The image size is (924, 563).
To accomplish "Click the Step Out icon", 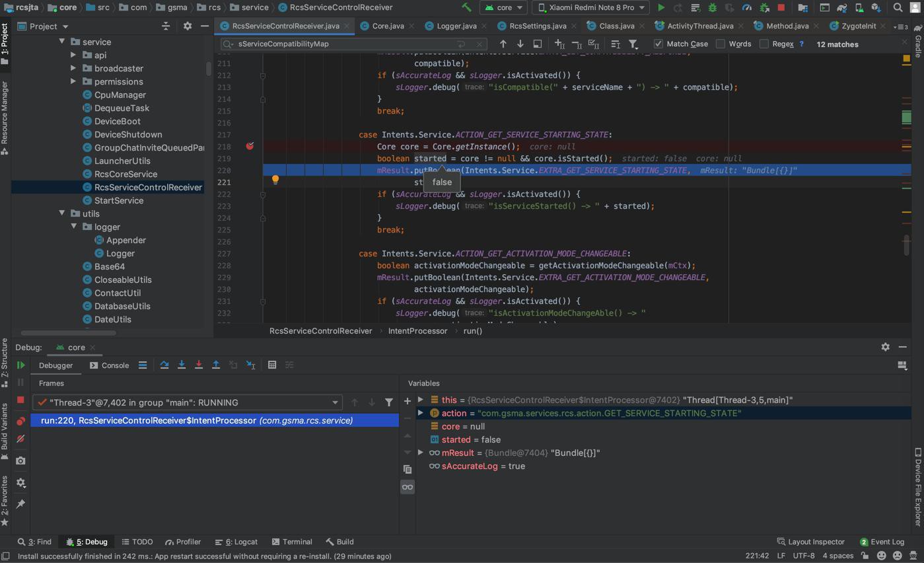I will (216, 365).
